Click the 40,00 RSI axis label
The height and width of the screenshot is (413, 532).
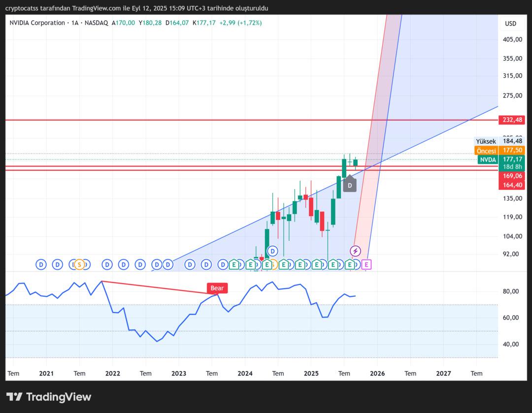pos(511,344)
